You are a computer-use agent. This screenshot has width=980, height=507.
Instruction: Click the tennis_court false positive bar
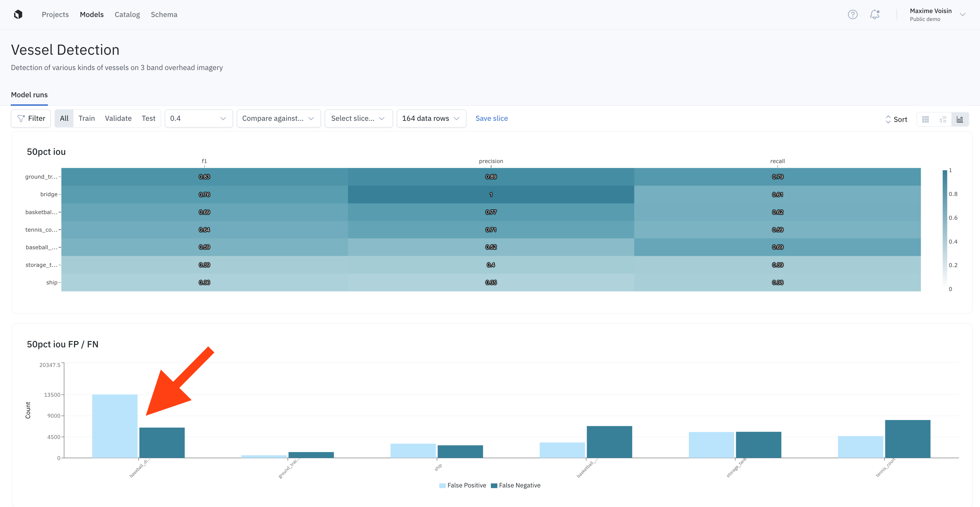860,447
